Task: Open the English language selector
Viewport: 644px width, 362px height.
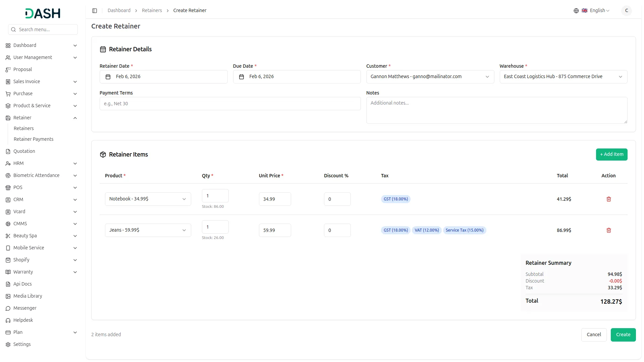Action: click(x=596, y=11)
